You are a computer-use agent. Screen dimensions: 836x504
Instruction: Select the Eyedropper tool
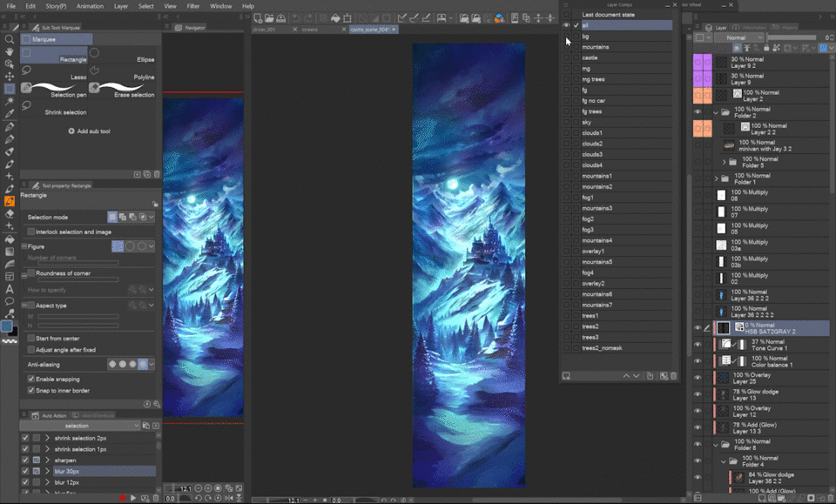pyautogui.click(x=10, y=114)
